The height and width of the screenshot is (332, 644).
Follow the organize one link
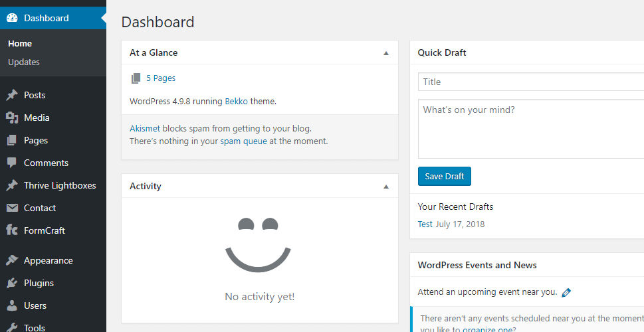point(488,329)
